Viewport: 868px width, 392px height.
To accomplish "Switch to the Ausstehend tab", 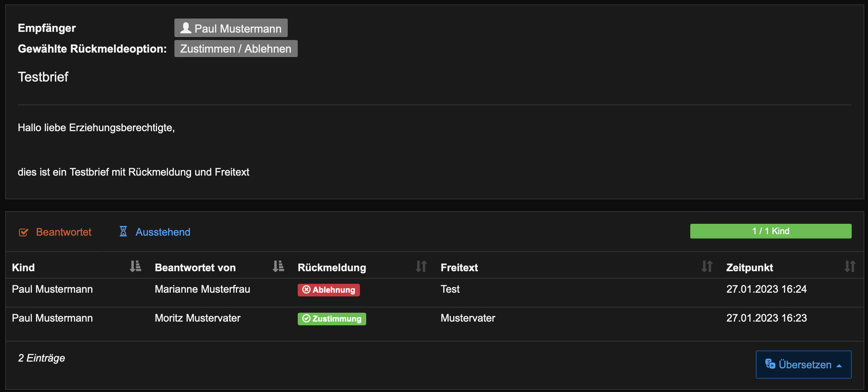I will [x=163, y=232].
